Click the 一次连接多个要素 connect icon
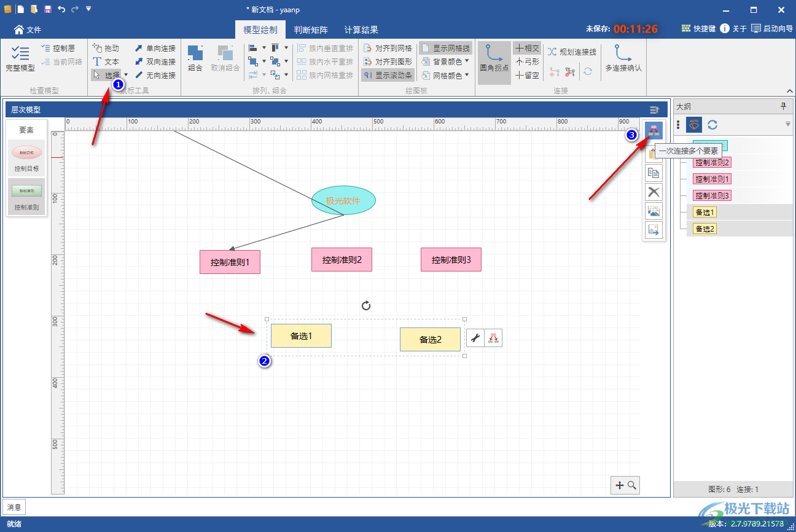Screen dimensions: 796x532 click(654, 131)
